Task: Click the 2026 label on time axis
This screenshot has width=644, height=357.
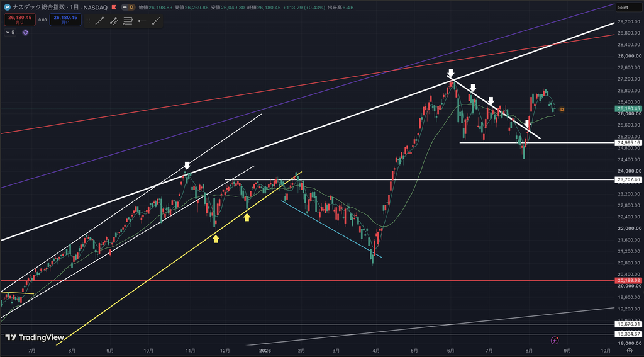Action: pos(264,351)
